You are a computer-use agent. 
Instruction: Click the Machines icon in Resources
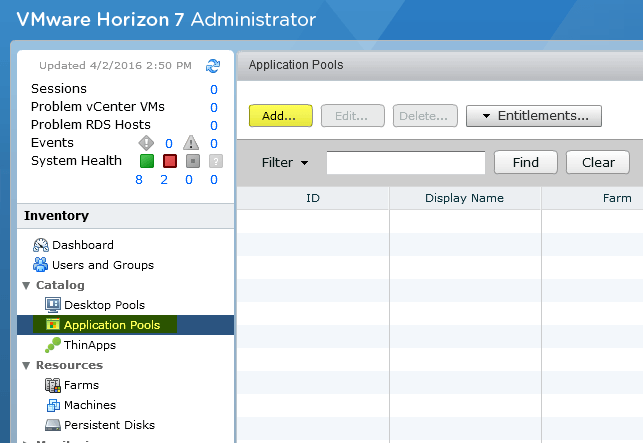pos(53,405)
